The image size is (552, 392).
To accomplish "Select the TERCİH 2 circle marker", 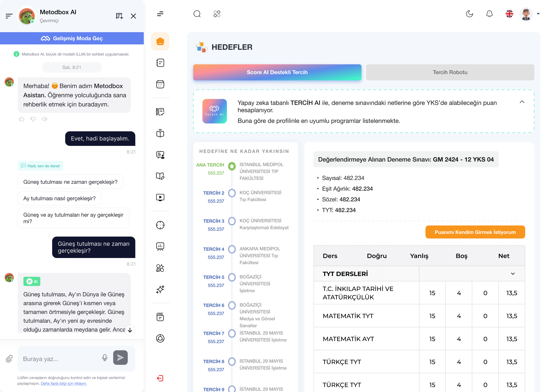I will coord(232,193).
